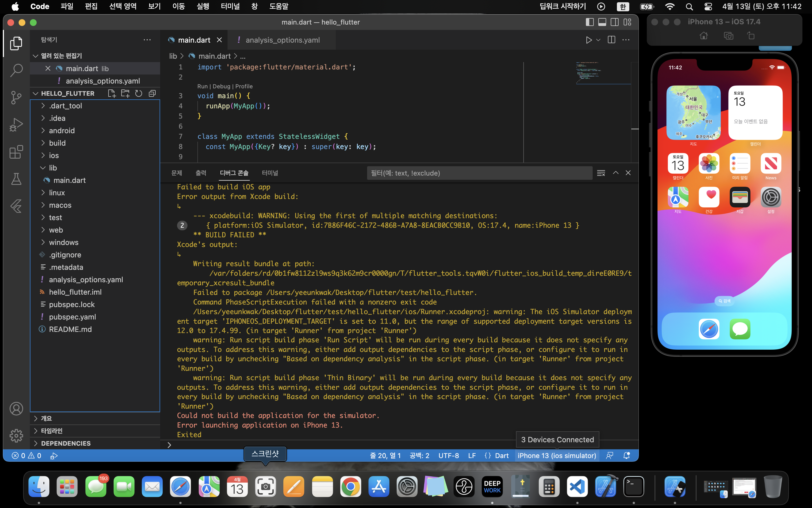Expand the ios folder
812x508 pixels.
tap(95, 156)
